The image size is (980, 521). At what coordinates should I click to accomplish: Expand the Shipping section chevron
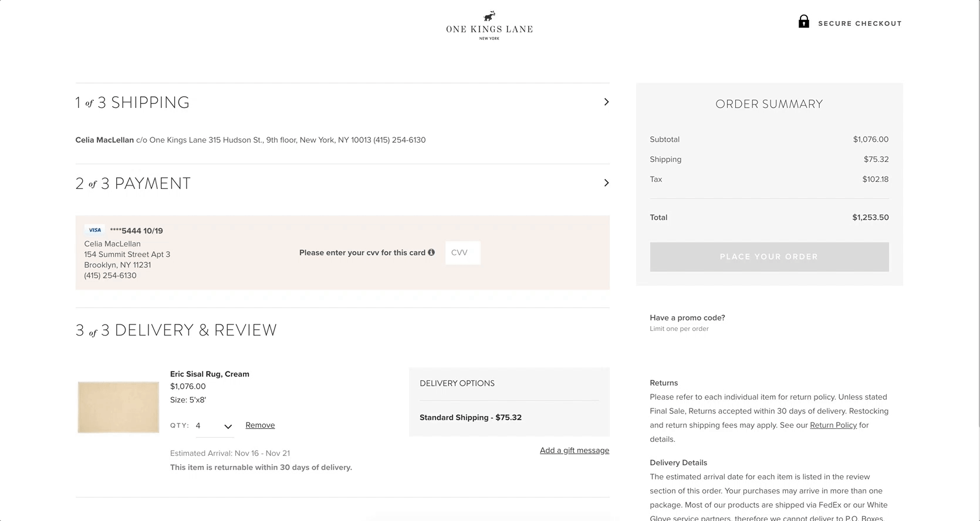click(606, 102)
